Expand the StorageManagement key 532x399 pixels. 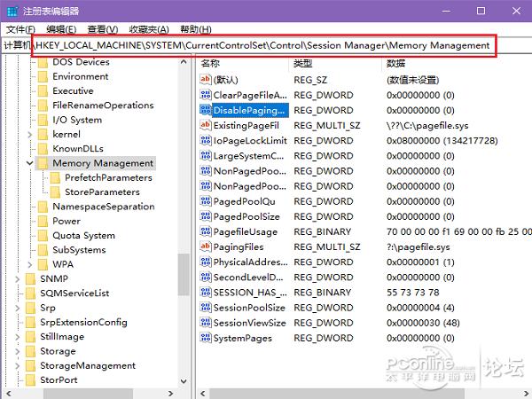tap(18, 365)
